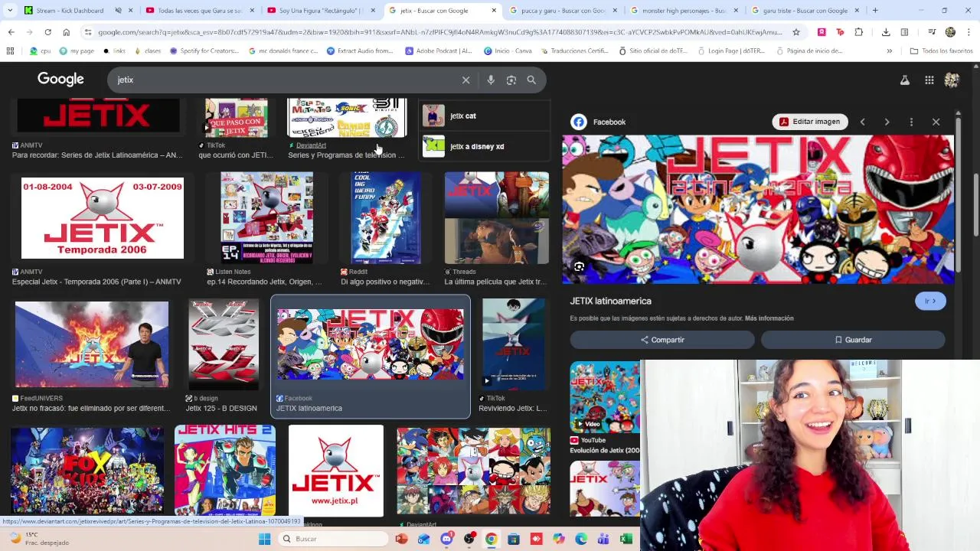This screenshot has width=980, height=551.
Task: Close the image preview panel
Action: pos(936,122)
